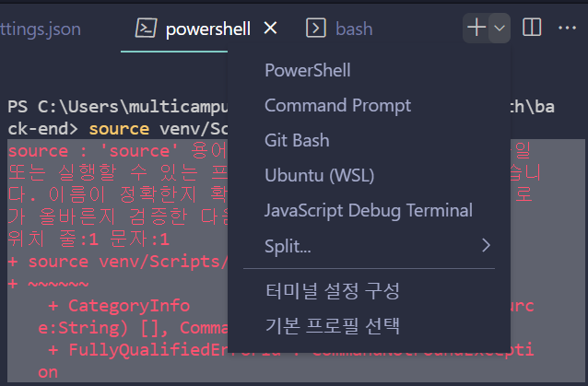The image size is (588, 386).
Task: Click the bash tab terminal icon
Action: point(316,29)
